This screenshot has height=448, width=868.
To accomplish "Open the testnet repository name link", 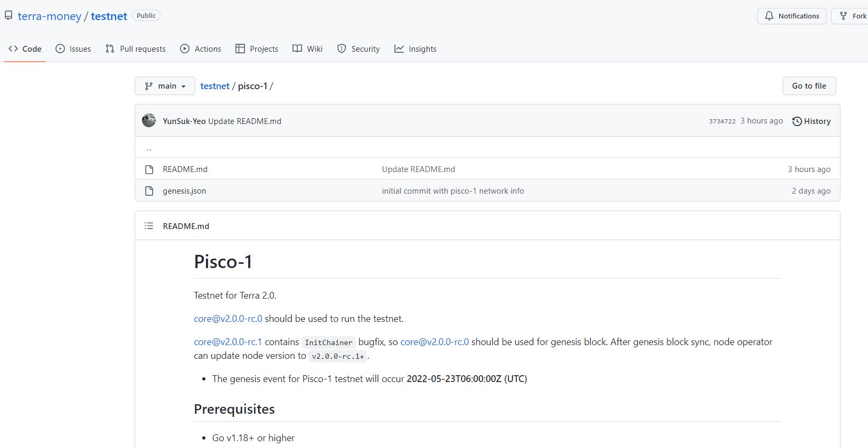I will (109, 16).
